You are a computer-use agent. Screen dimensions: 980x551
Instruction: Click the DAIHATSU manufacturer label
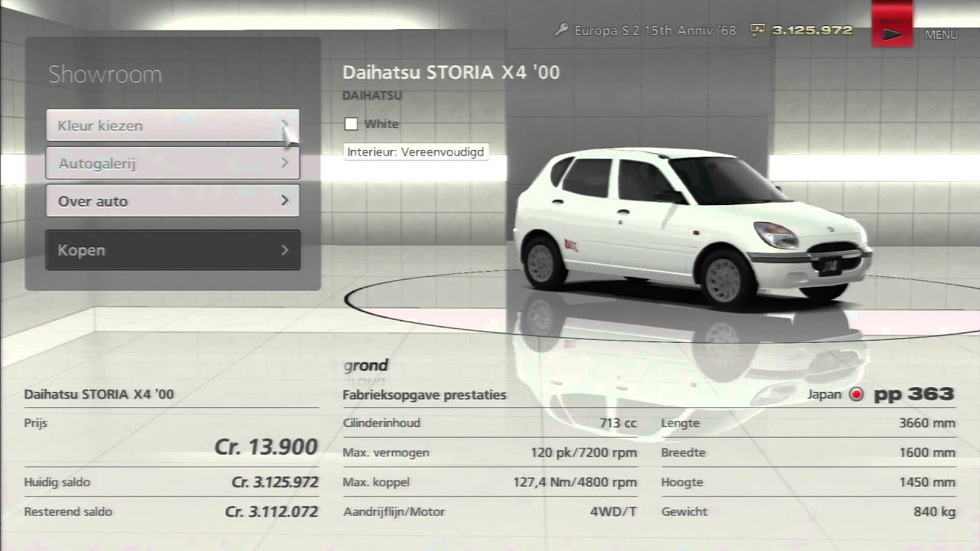tap(372, 96)
